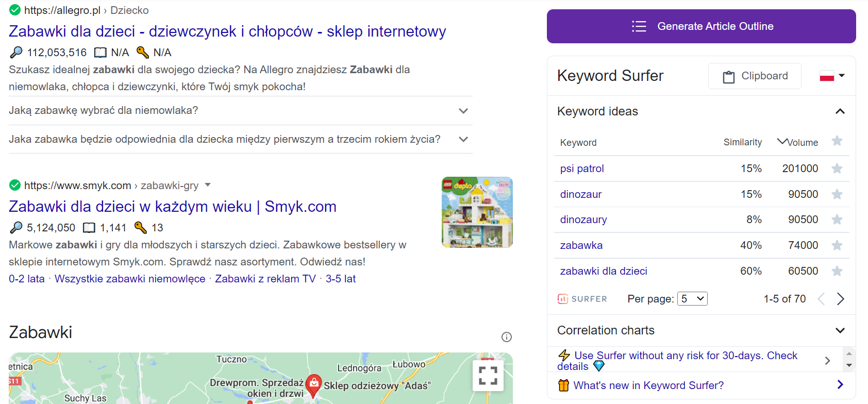Expand the Correlation charts section
The width and height of the screenshot is (868, 404).
point(840,330)
